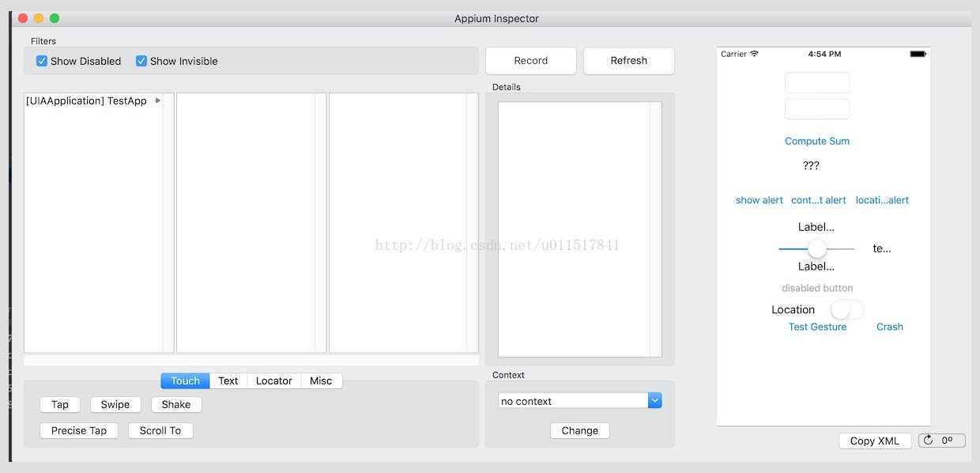Click the Tap button
This screenshot has height=473, width=980.
click(x=60, y=404)
